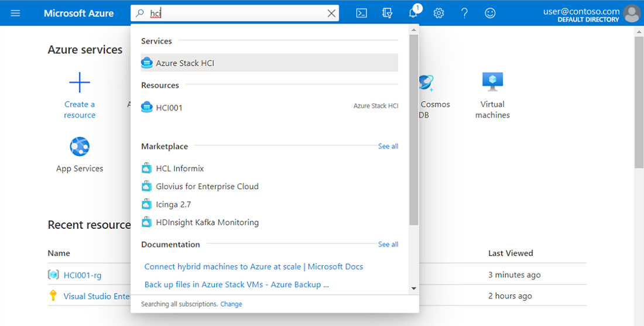Launch Cloud Shell from the top bar
644x326 pixels.
362,13
